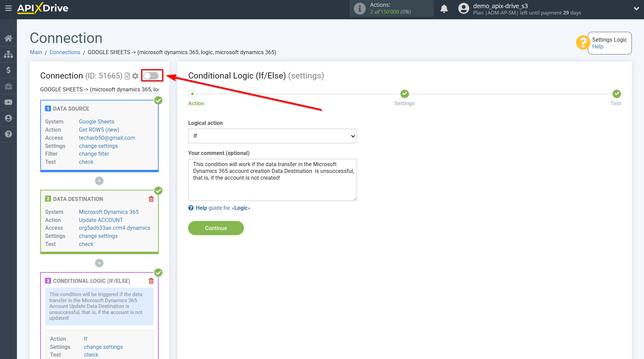Image resolution: width=644 pixels, height=359 pixels.
Task: Click check in Data Source
Action: 86,162
